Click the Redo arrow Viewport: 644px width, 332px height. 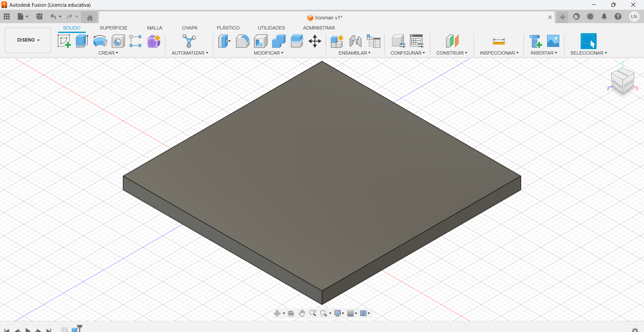coord(69,16)
